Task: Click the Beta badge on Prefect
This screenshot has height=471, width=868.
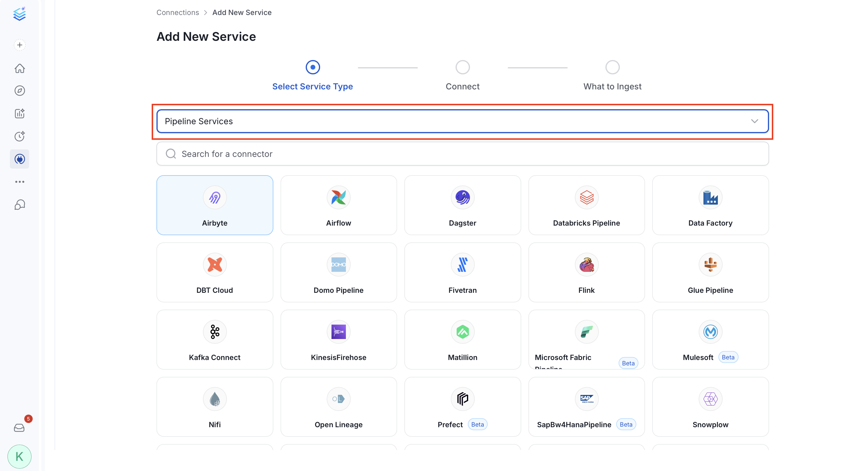Action: click(477, 424)
